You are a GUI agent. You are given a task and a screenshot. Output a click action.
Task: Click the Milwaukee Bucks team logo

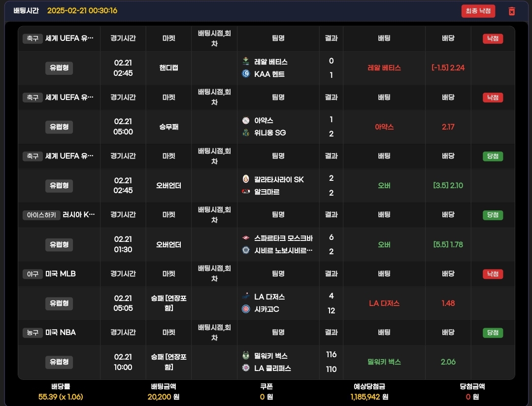[246, 355]
